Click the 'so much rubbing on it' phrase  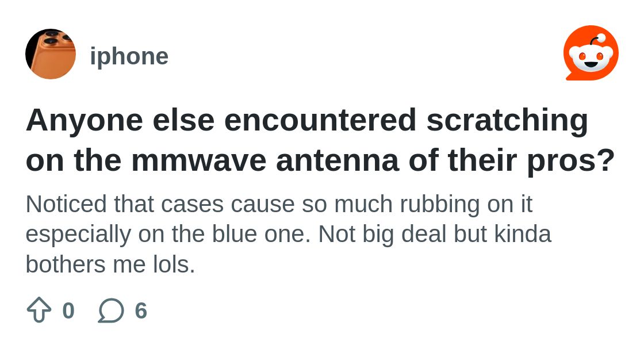[x=417, y=204]
